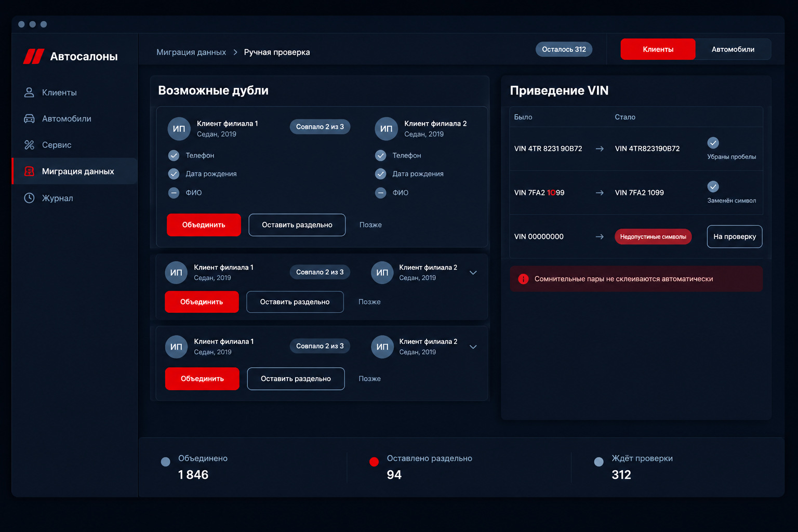Toggle Телефон check for Клиент филиала 2
The height and width of the screenshot is (532, 798).
[381, 155]
